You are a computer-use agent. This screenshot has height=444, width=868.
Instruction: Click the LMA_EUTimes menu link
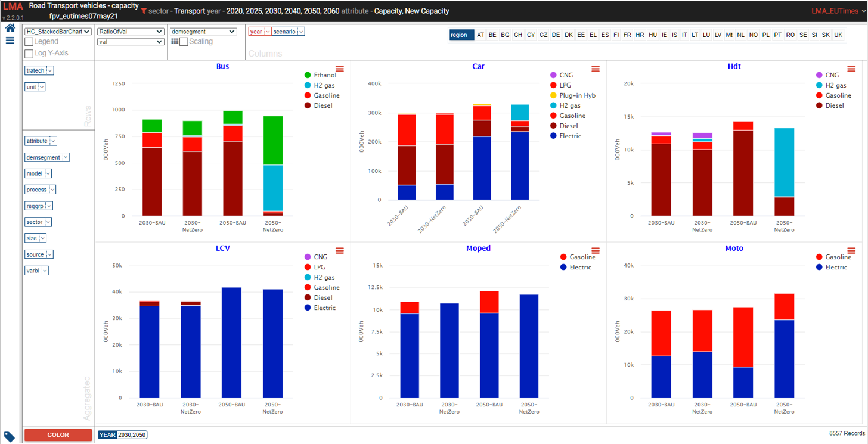(838, 11)
